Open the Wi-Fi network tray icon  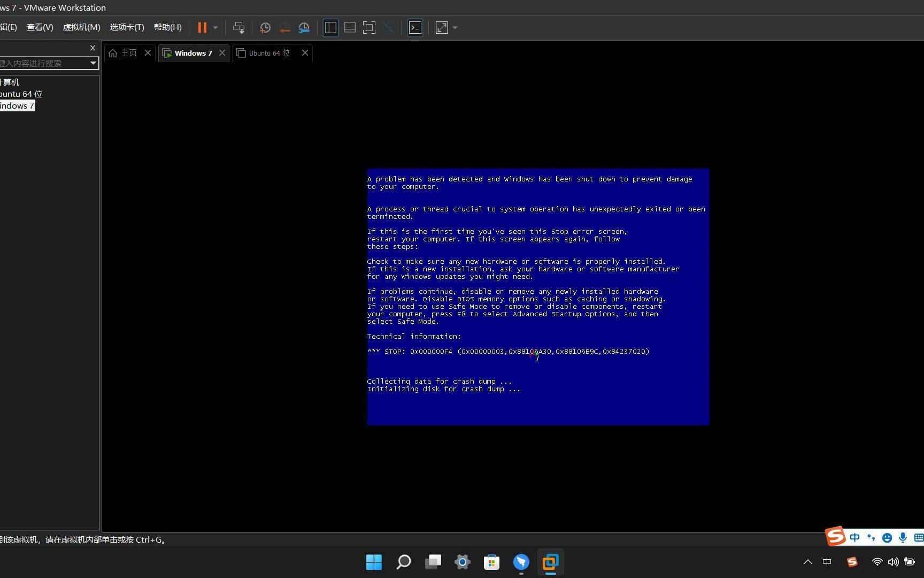(x=877, y=562)
